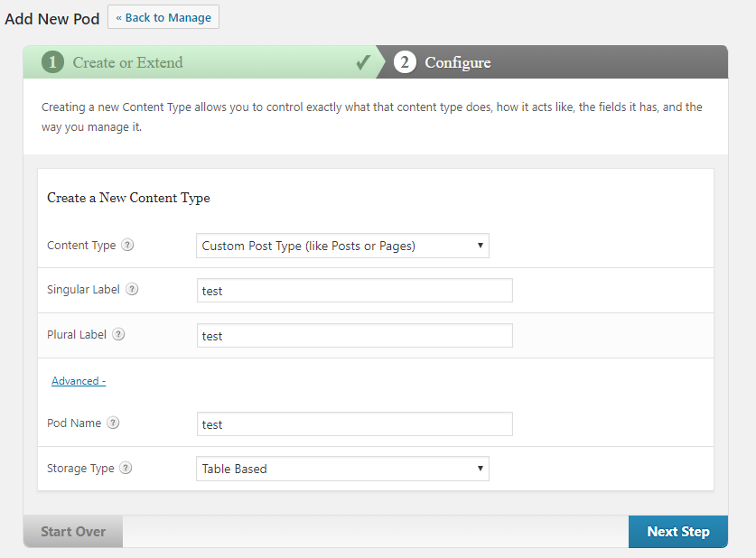Open help icon beside Content Type
Viewport: 756px width, 558px height.
coord(127,245)
